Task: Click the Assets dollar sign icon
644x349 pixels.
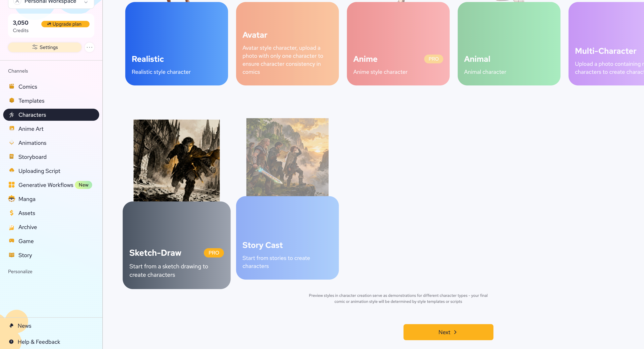Action: point(12,213)
